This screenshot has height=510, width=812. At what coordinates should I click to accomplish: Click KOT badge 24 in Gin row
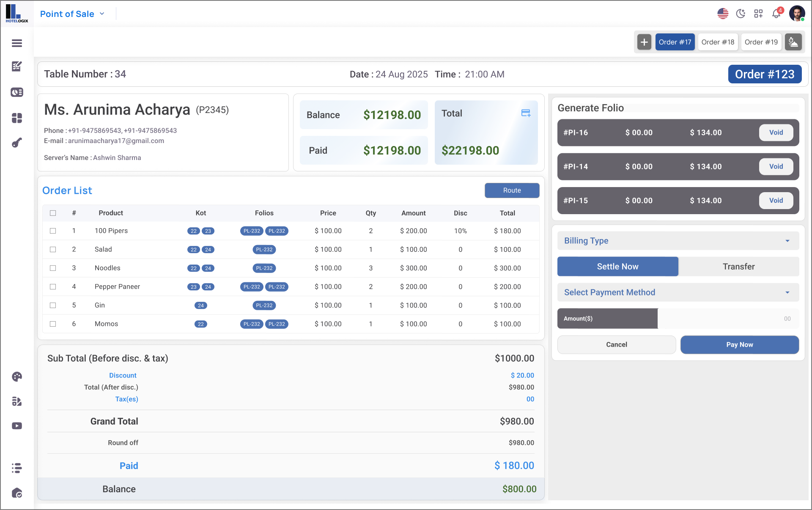point(201,306)
